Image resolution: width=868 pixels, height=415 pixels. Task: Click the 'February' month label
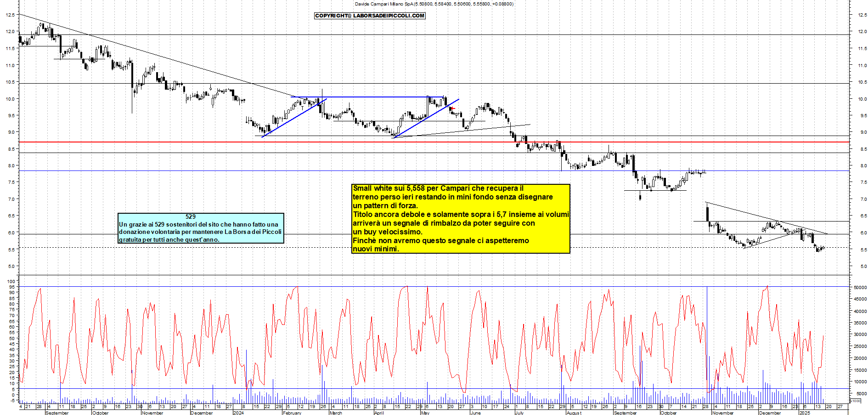tap(292, 413)
